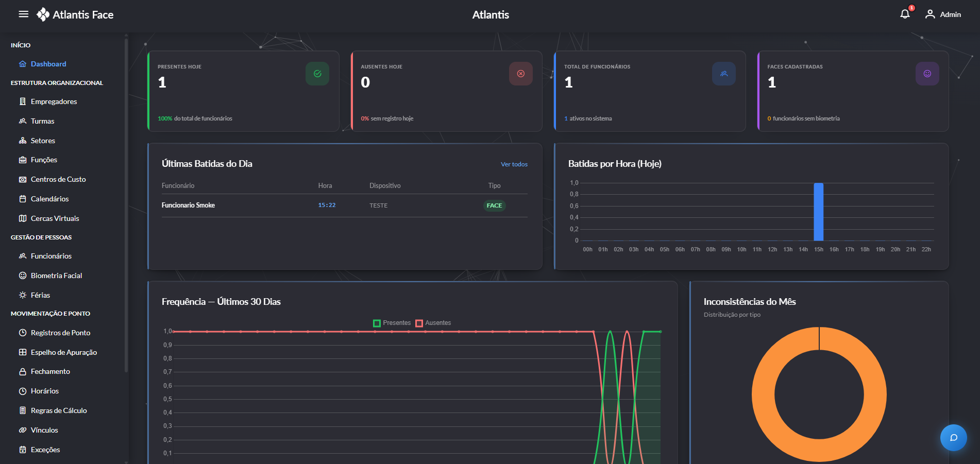Navigate to Funcionários
The image size is (980, 464).
click(51, 256)
